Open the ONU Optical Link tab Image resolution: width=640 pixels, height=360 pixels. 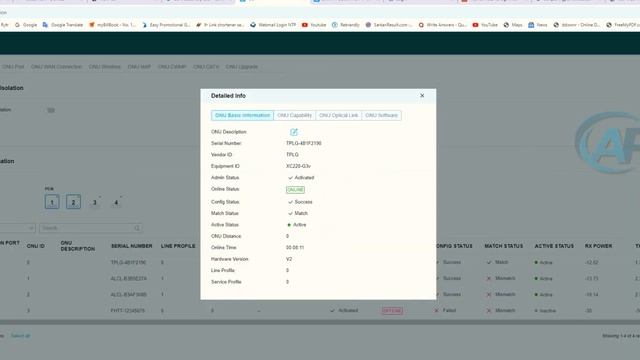click(338, 116)
